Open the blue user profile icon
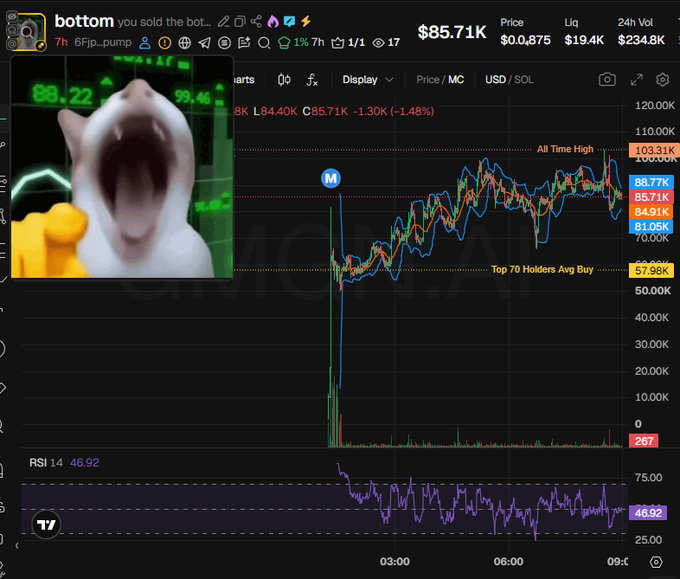The height and width of the screenshot is (579, 680). [145, 43]
